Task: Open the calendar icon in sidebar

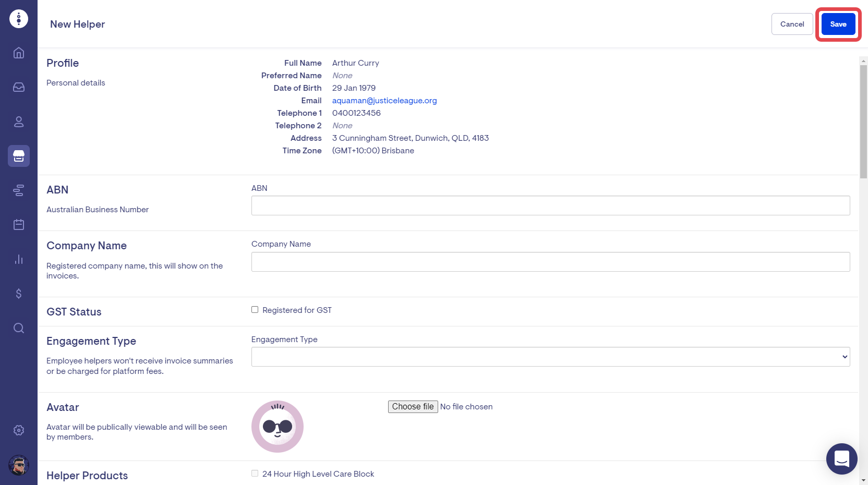Action: pyautogui.click(x=19, y=225)
